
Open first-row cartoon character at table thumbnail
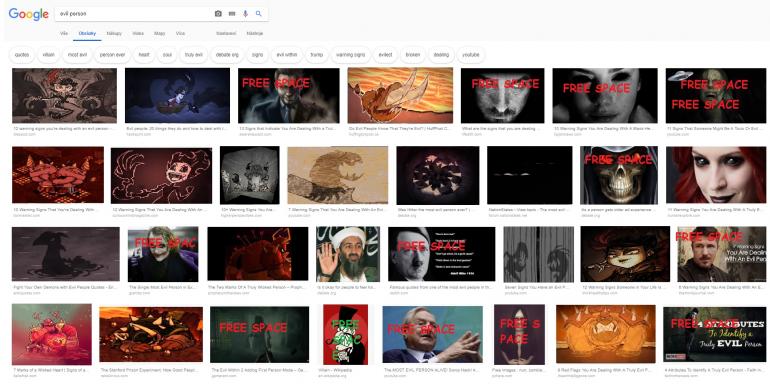coord(64,95)
